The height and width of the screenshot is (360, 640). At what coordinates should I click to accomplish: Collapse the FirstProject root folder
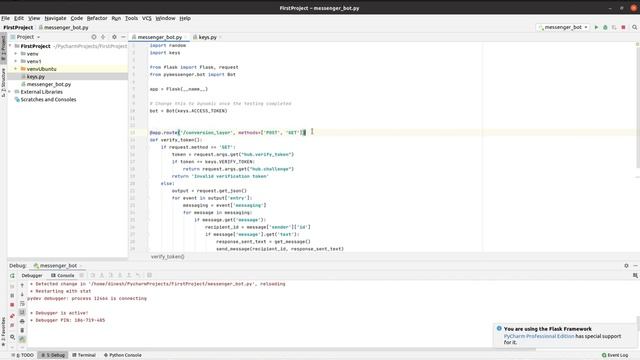[10, 46]
